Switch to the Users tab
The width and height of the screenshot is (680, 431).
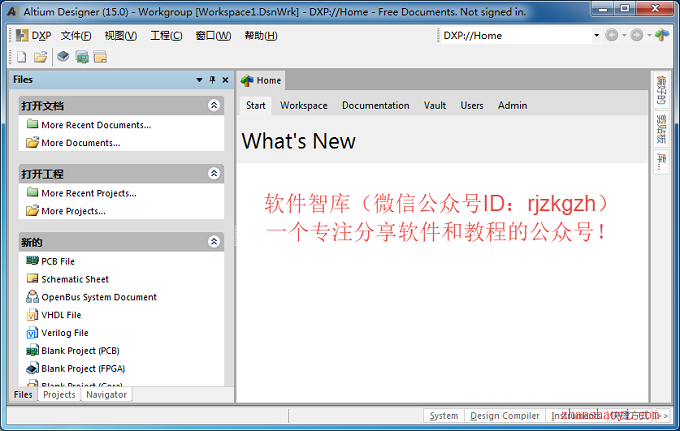472,105
